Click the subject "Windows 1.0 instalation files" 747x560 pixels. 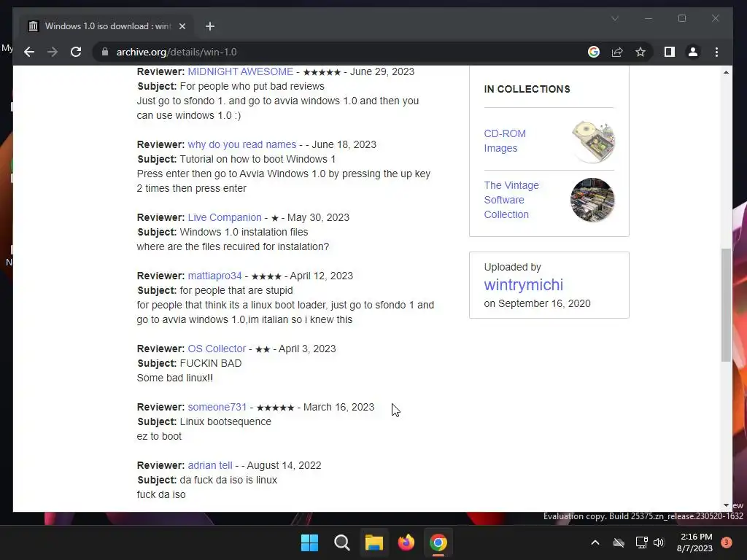pyautogui.click(x=244, y=232)
